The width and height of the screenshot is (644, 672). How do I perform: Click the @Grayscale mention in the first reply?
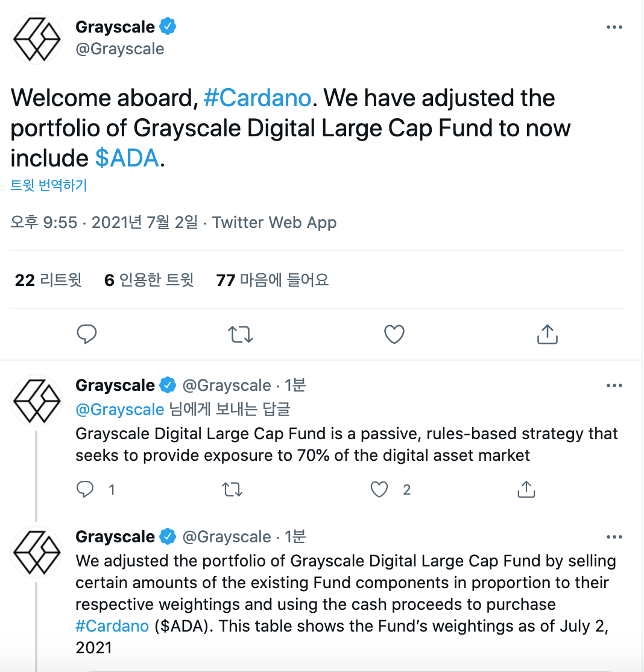click(x=119, y=410)
